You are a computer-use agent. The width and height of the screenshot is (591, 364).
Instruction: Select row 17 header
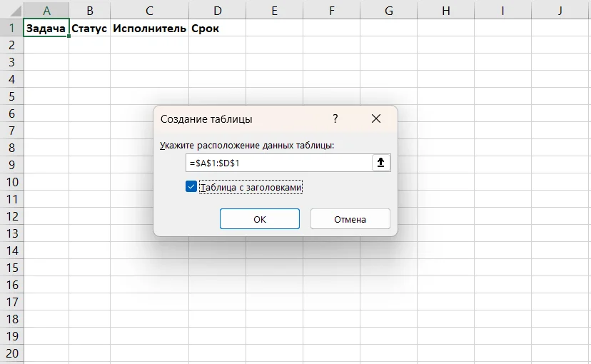[x=11, y=302]
